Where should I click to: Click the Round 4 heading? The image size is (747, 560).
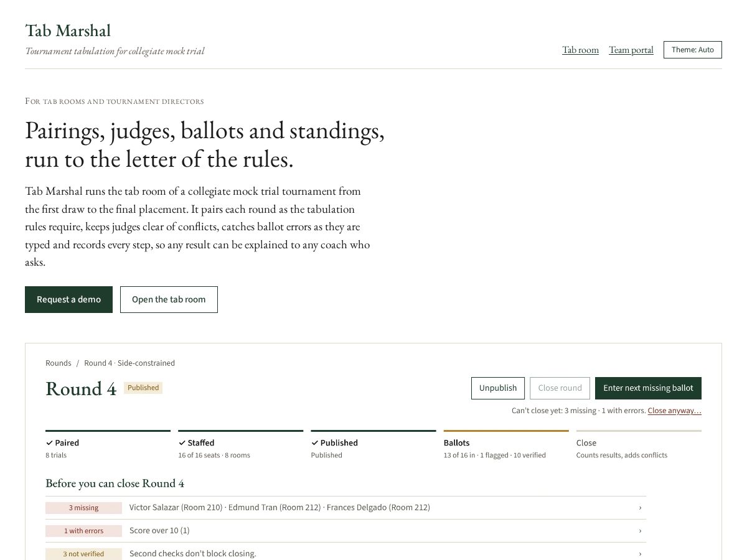coord(81,388)
